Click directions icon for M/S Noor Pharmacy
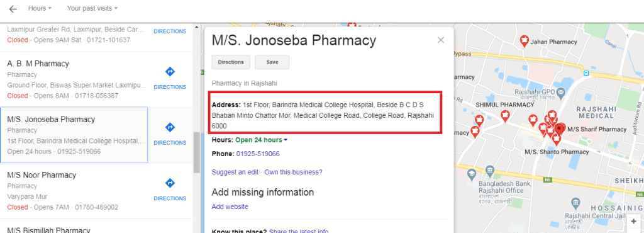644x233 pixels. click(x=170, y=183)
